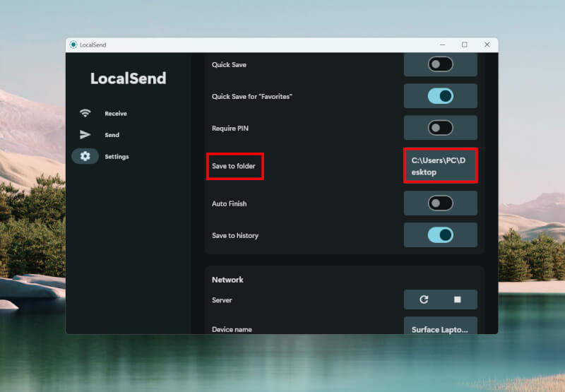The height and width of the screenshot is (392, 565).
Task: Minimize the LocalSend window
Action: point(443,44)
